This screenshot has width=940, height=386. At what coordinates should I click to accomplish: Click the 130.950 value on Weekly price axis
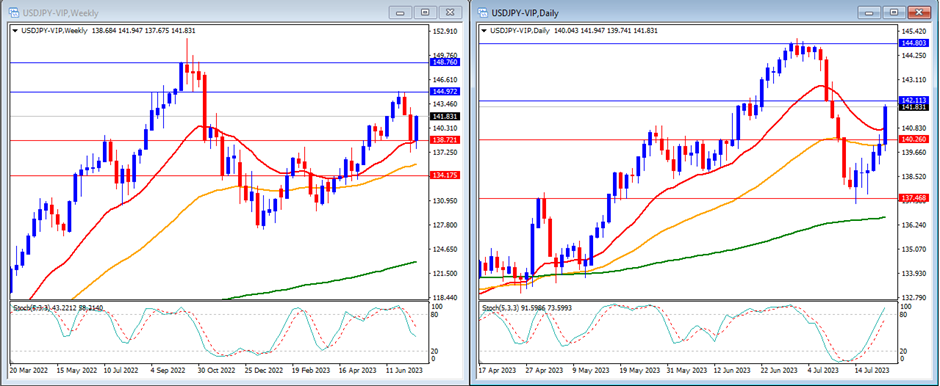click(444, 201)
